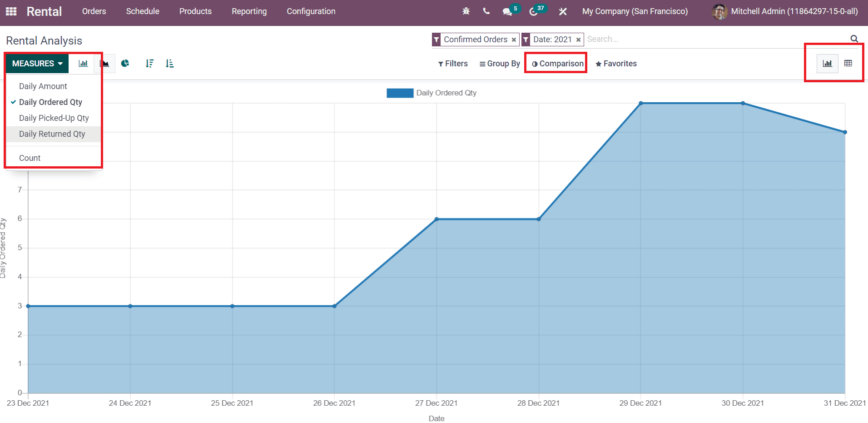Viewport: 868px width, 423px height.
Task: Switch to pivot table view
Action: pyautogui.click(x=848, y=64)
